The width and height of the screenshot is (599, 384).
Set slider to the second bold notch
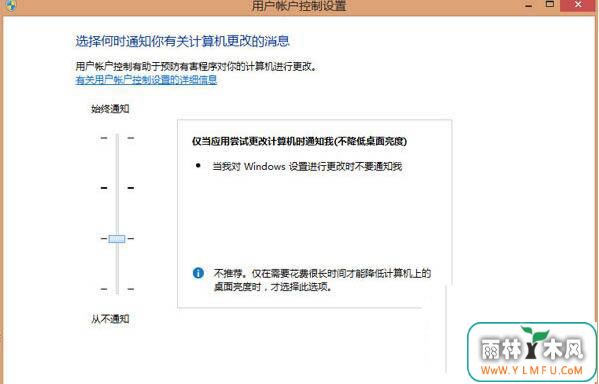[x=117, y=188]
